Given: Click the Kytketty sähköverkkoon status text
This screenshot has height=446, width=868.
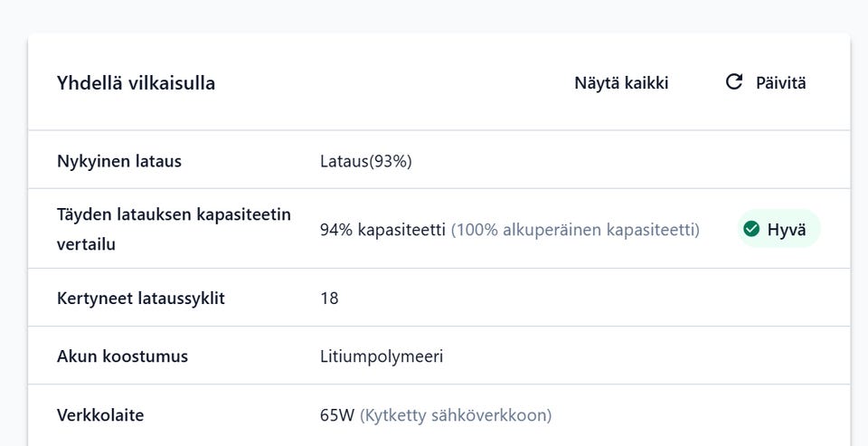Looking at the screenshot, I should [456, 415].
